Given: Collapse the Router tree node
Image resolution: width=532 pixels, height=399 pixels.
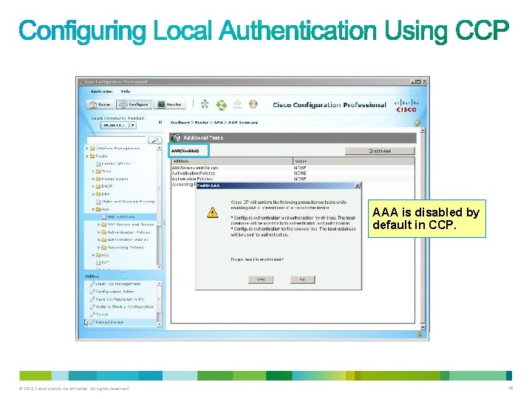Looking at the screenshot, I should [x=87, y=156].
